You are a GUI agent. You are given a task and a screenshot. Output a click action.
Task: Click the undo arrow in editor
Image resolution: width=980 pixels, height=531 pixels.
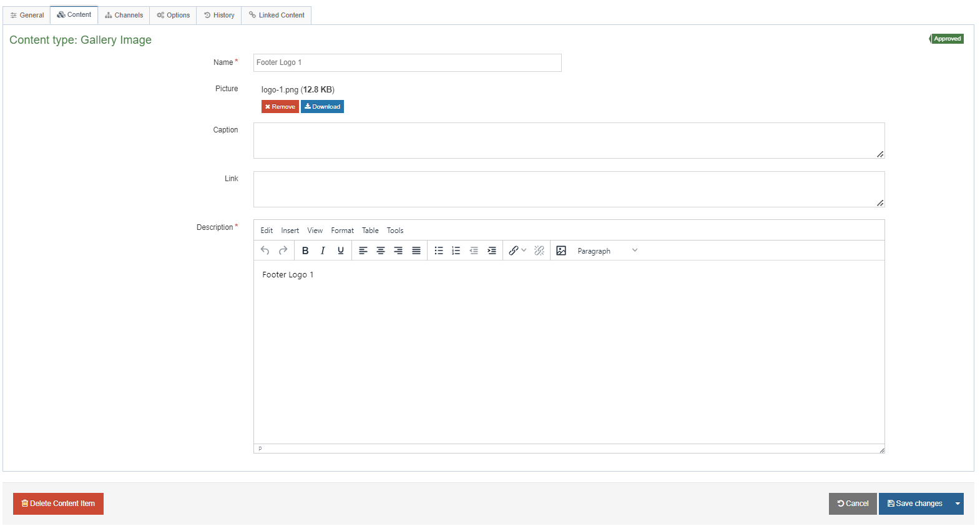point(265,251)
